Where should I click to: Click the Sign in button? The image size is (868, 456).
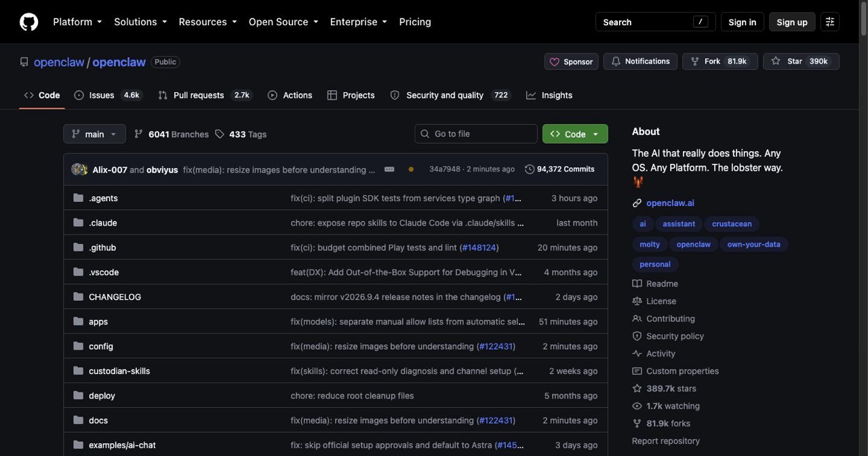[x=742, y=22]
